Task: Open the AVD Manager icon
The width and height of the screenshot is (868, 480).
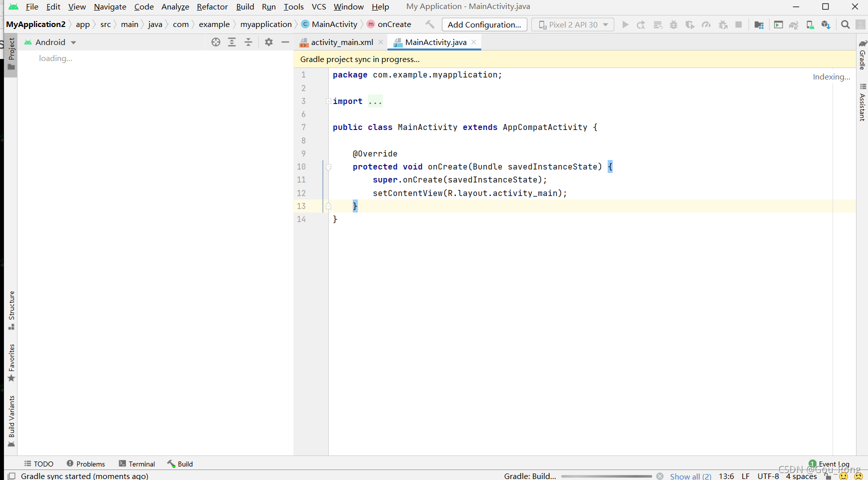Action: pyautogui.click(x=810, y=24)
